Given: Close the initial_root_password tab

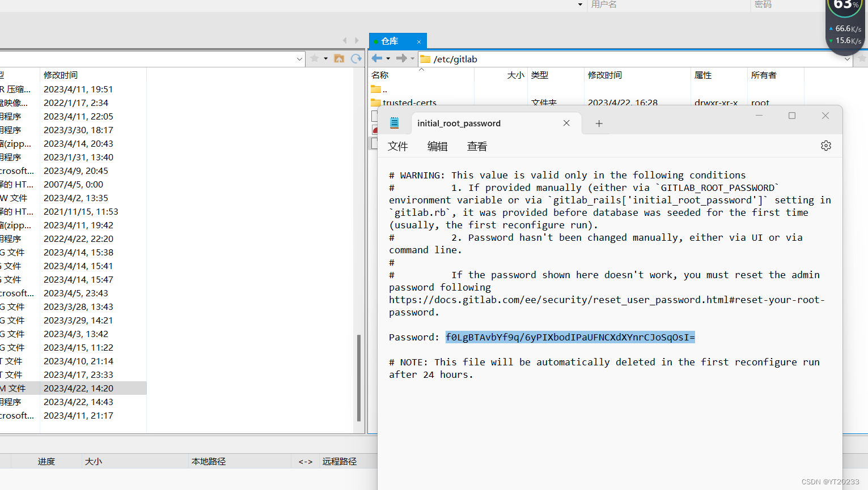Looking at the screenshot, I should (566, 123).
